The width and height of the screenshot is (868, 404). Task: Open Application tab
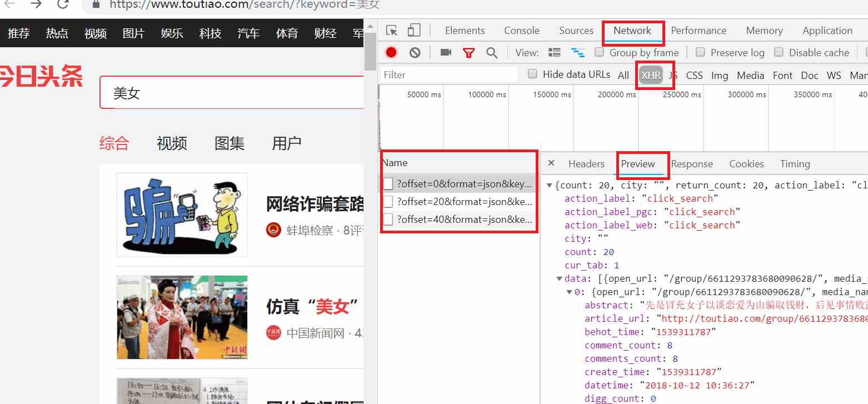click(827, 31)
